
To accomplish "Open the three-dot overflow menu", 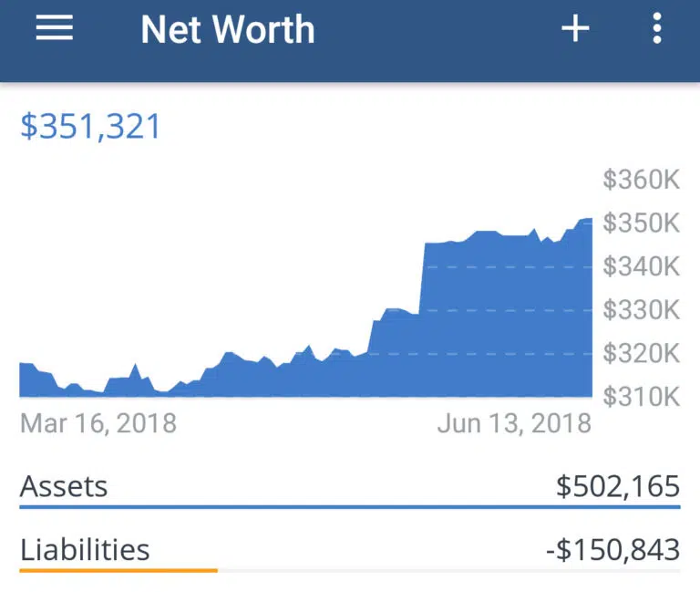I will [x=657, y=29].
